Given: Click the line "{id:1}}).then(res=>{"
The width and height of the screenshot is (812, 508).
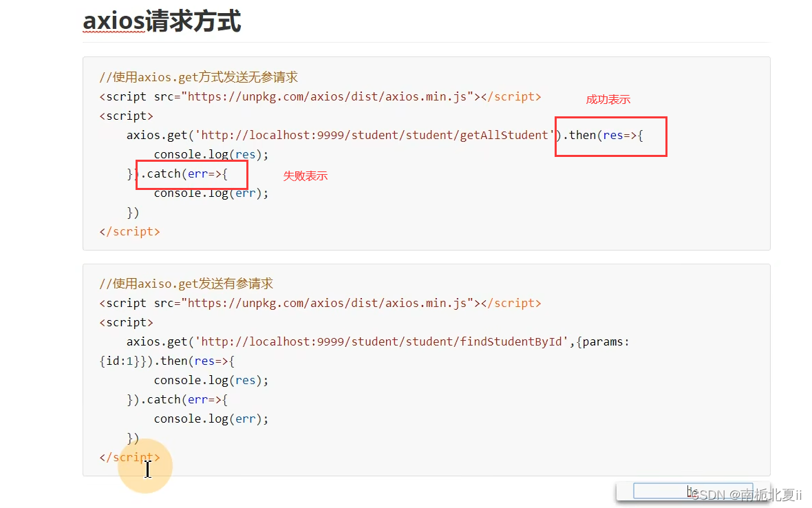Looking at the screenshot, I should coord(167,361).
